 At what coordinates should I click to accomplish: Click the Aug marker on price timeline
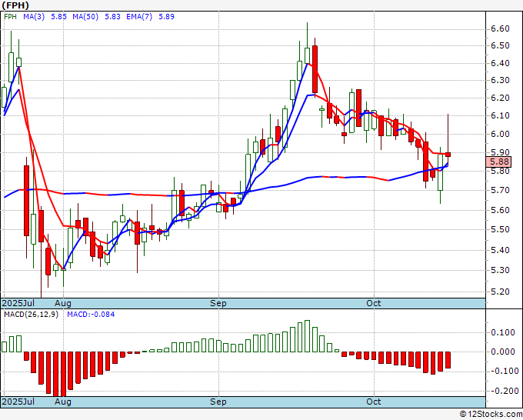coord(63,303)
